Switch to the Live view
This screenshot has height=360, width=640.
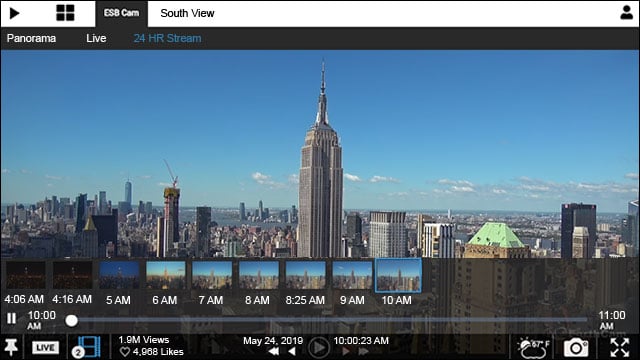pyautogui.click(x=96, y=38)
